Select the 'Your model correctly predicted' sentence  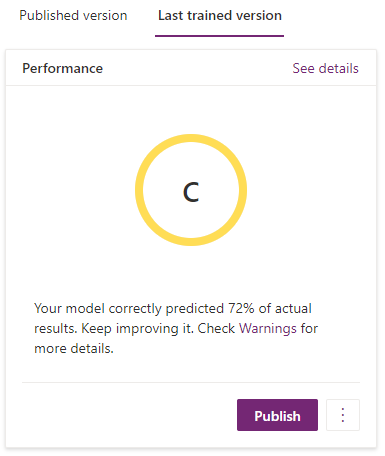tap(129, 309)
